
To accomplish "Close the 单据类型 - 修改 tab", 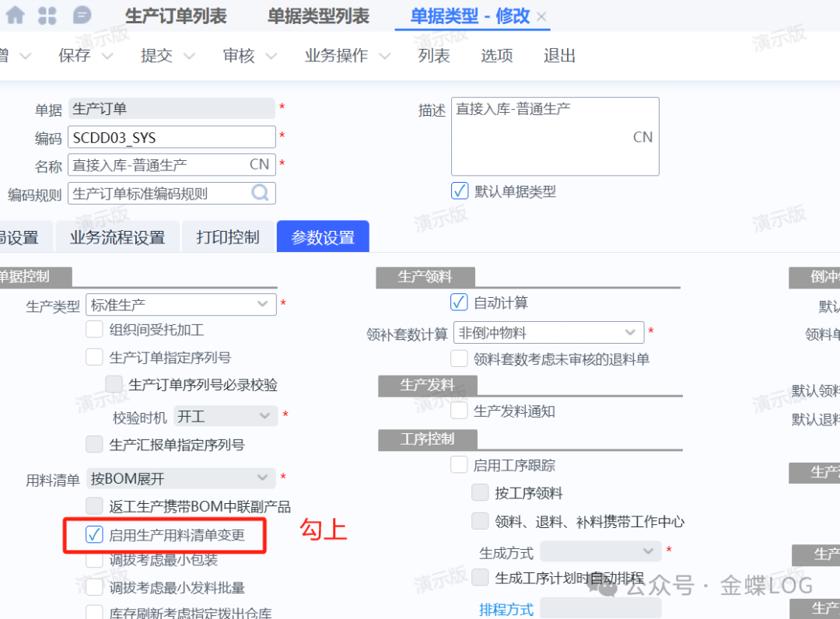I will pos(542,16).
